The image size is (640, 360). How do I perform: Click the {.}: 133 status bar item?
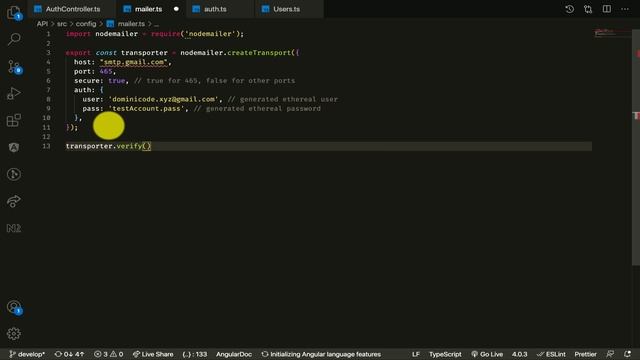(195, 354)
